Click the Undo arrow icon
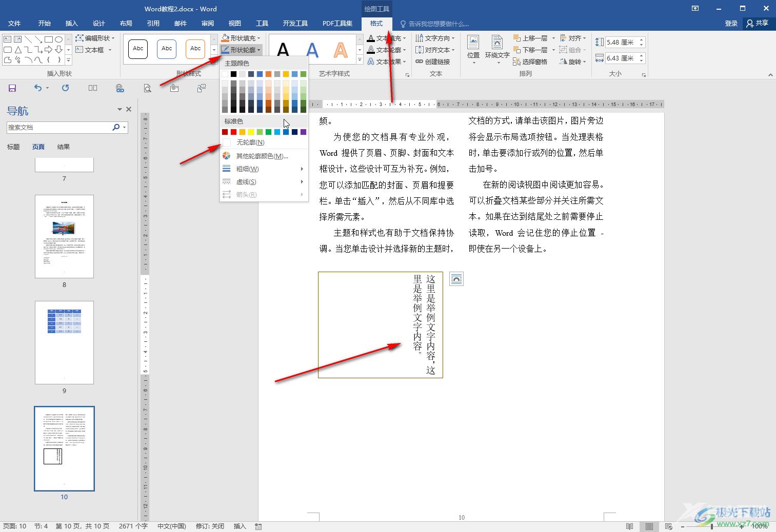The image size is (776, 532). (38, 88)
